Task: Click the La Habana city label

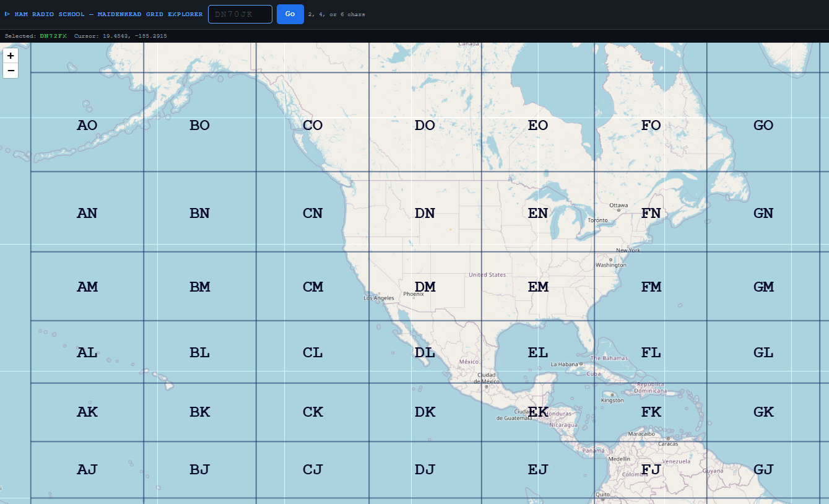Action: tap(563, 364)
